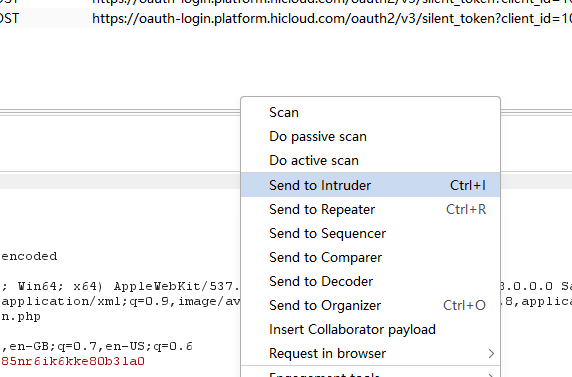
Task: Click Insert Collaborator payload entry
Action: (370, 330)
